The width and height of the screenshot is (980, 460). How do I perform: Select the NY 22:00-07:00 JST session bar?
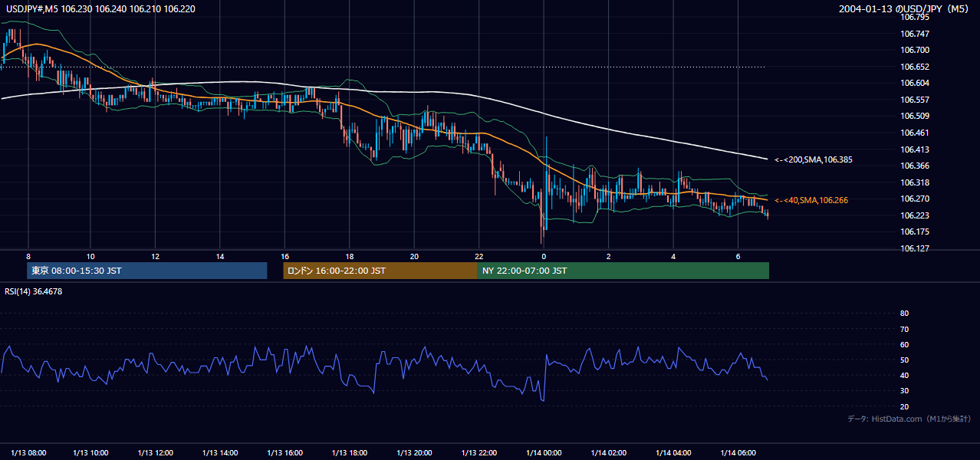pos(623,271)
